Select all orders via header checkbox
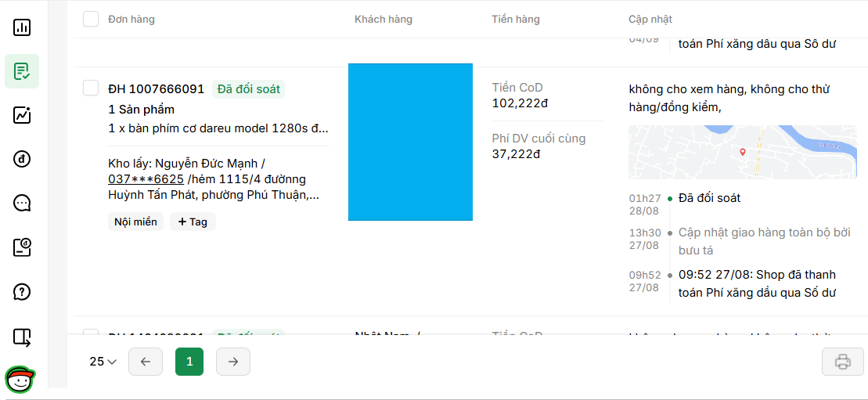 (91, 19)
